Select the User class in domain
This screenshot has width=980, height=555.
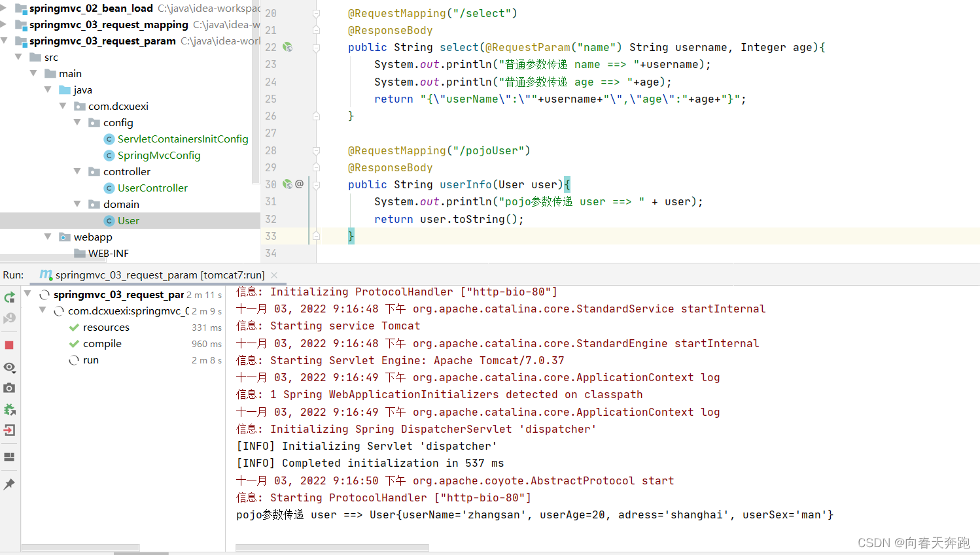click(128, 221)
